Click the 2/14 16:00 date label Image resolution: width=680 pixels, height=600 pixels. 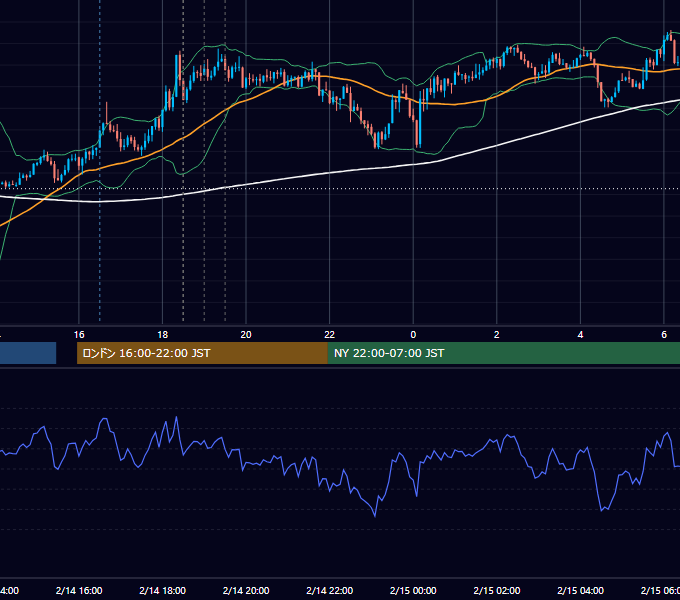point(79,590)
